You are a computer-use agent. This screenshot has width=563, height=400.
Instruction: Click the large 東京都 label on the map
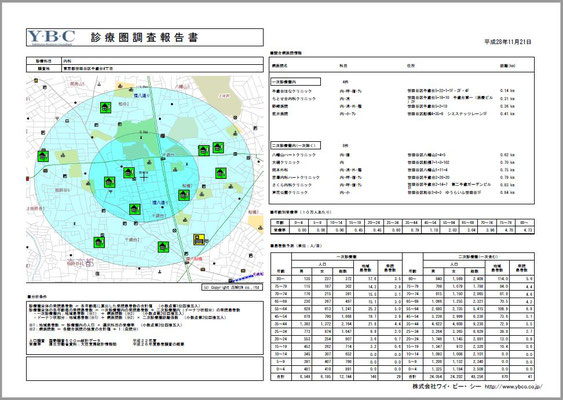[x=80, y=262]
